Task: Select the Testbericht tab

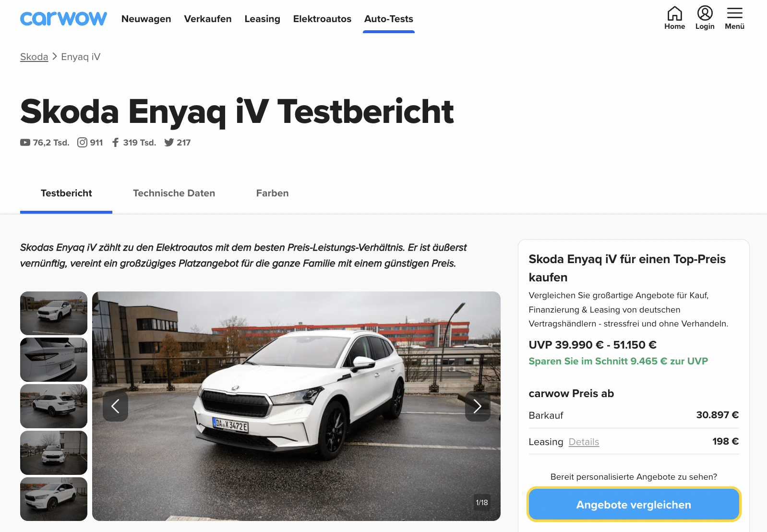Action: (66, 193)
